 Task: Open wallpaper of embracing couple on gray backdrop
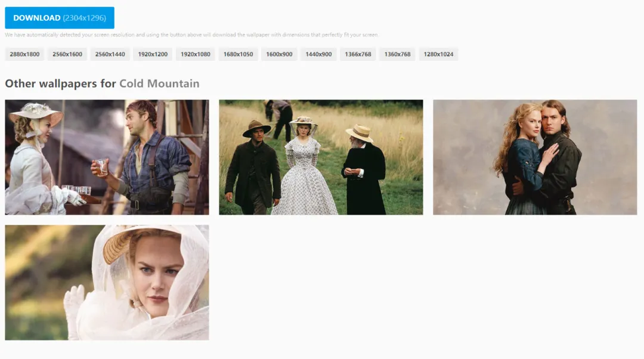pos(535,157)
